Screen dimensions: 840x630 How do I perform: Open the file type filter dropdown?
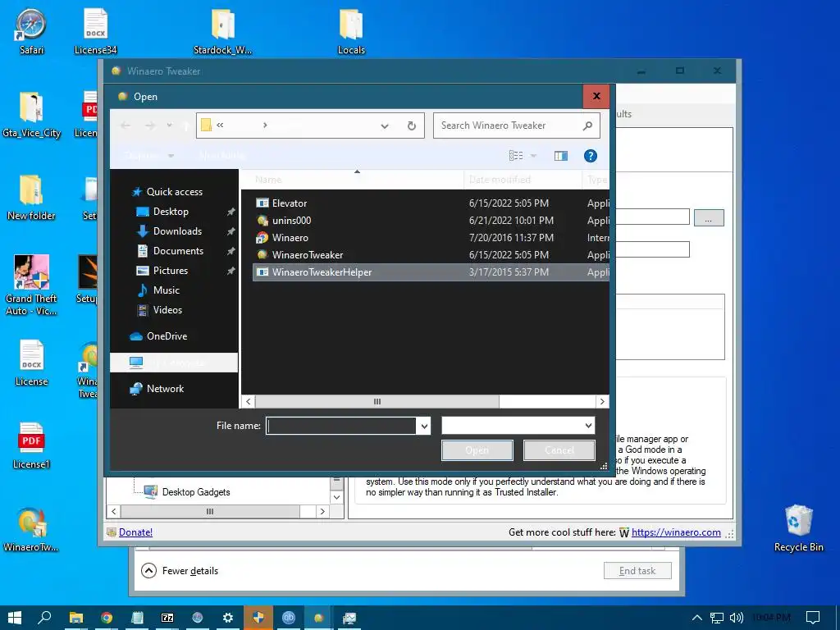pyautogui.click(x=588, y=426)
